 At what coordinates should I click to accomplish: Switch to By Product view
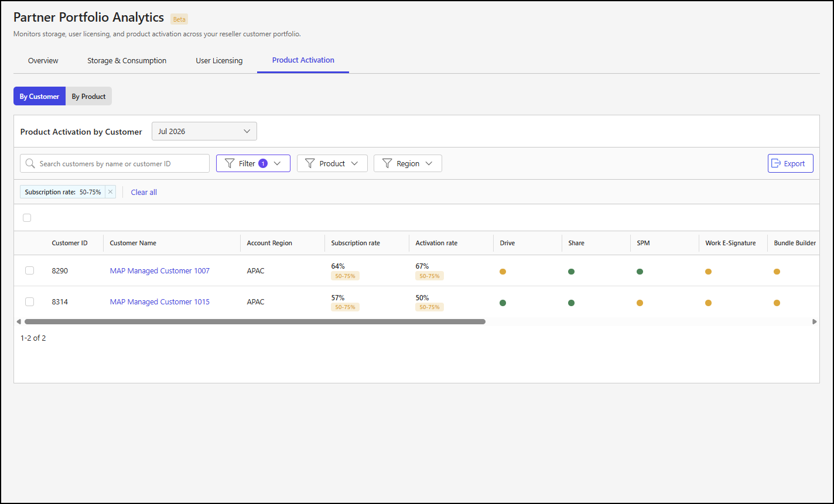pos(88,97)
